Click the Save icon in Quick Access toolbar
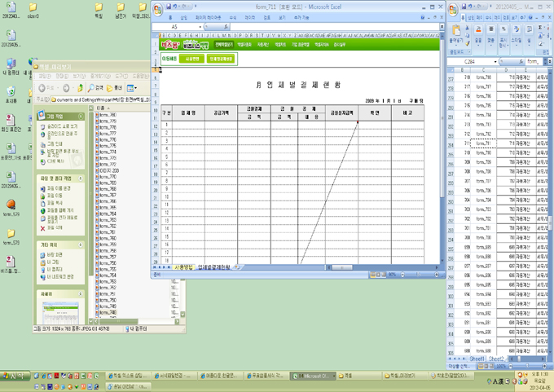The image size is (554, 392). [169, 6]
